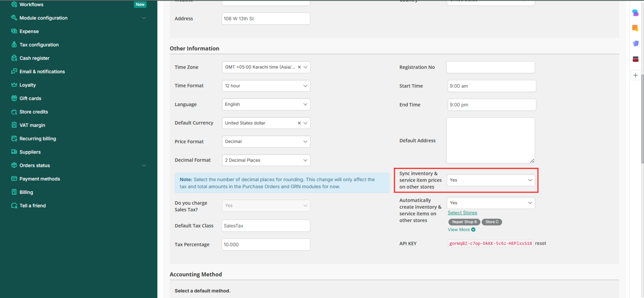Screen dimensions: 644x298
Task: Click the New badge beside Workflows
Action: pos(140,4)
